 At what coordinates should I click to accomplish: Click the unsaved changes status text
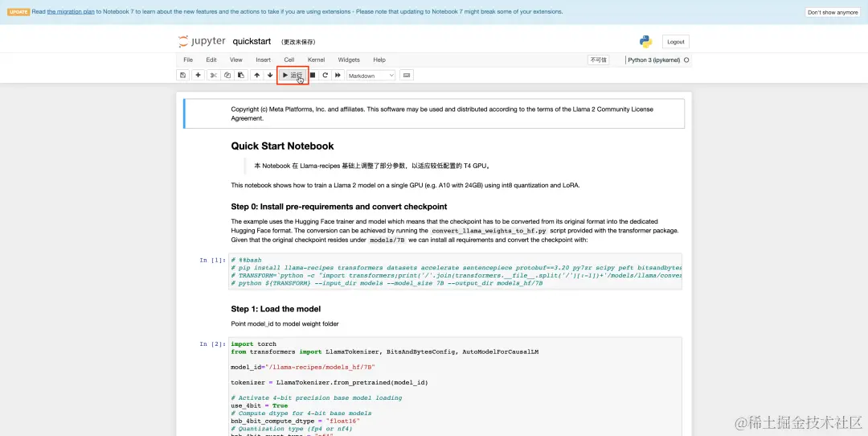click(298, 42)
